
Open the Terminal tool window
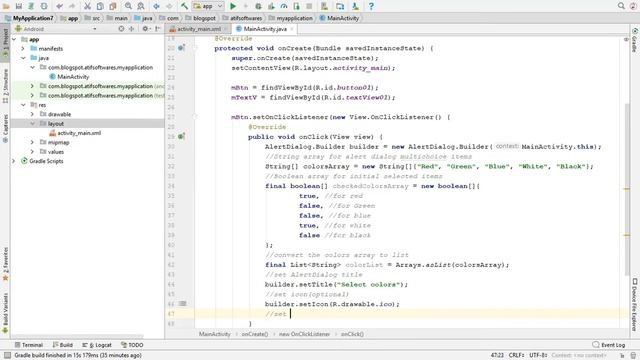click(x=29, y=345)
